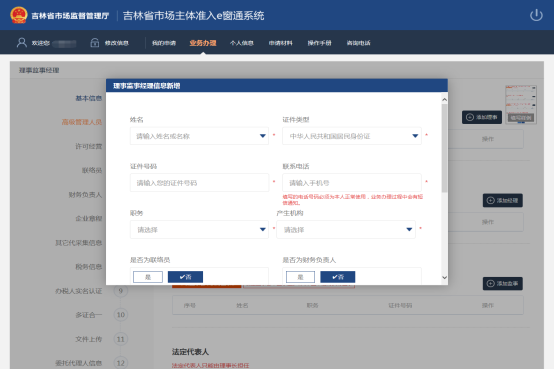Click the 添加监事 button

[503, 283]
